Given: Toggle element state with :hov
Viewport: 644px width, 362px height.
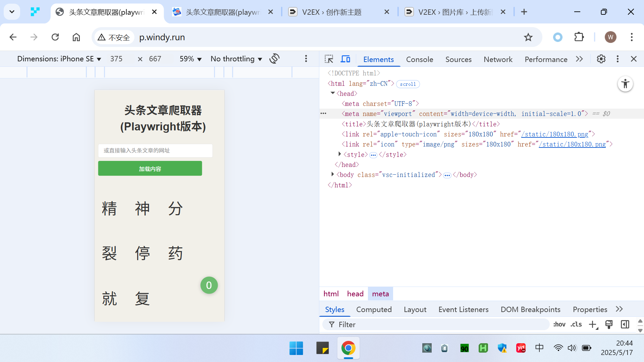Looking at the screenshot, I should [x=559, y=324].
